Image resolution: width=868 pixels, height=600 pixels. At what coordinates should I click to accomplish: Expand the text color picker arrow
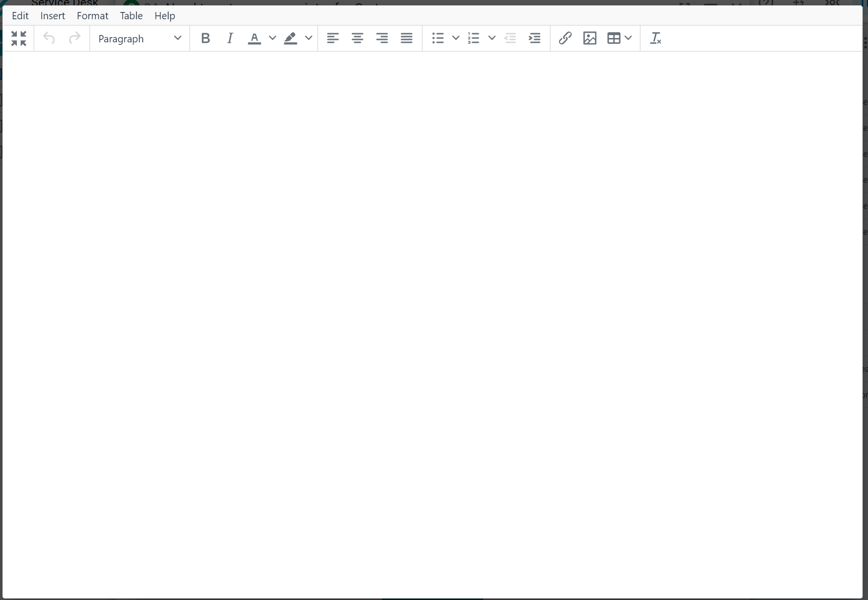point(272,38)
